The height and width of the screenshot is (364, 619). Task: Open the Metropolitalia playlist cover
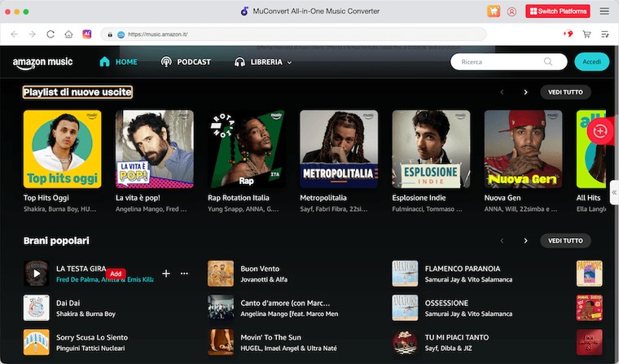point(339,149)
